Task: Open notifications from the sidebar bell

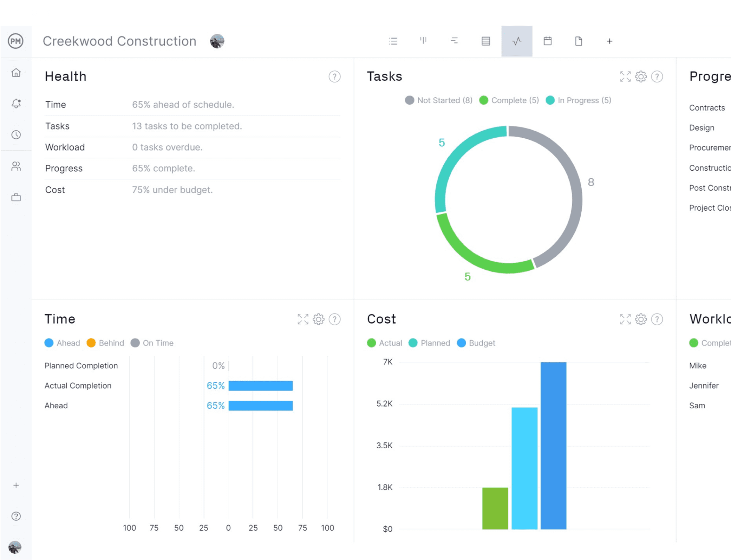Action: [x=16, y=104]
